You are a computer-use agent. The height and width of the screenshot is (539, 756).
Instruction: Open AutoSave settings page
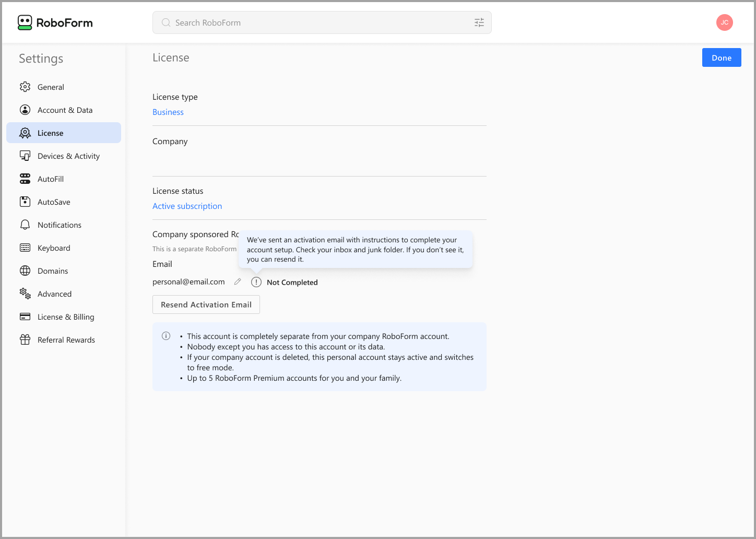(54, 202)
